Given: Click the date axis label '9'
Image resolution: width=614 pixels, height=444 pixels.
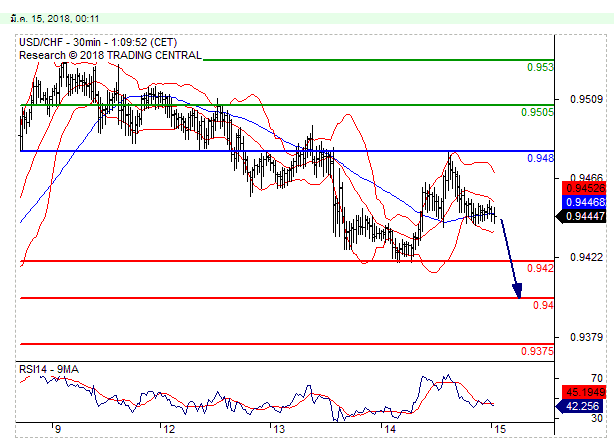Looking at the screenshot, I should pos(58,429).
